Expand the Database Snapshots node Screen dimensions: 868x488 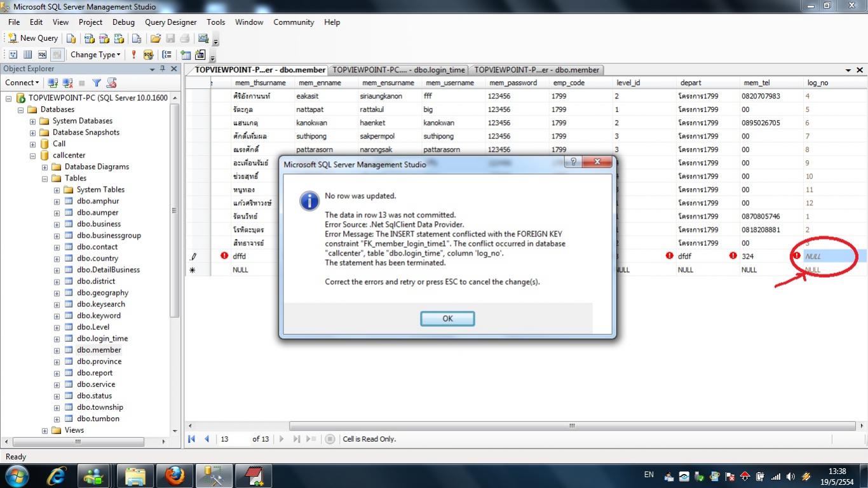coord(33,132)
